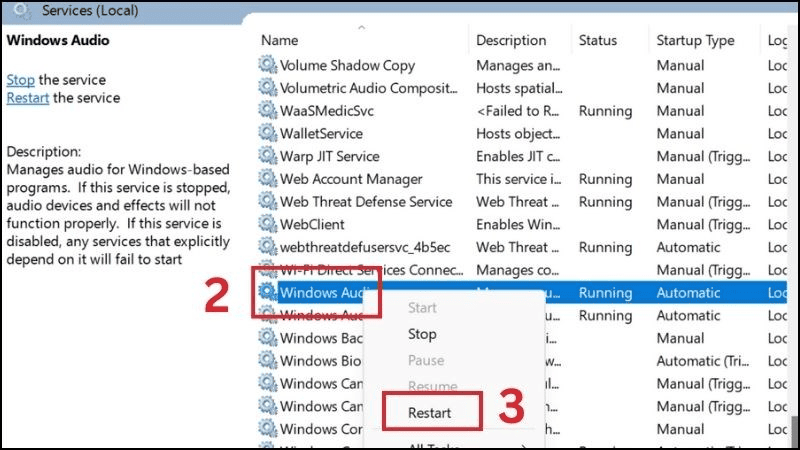This screenshot has width=800, height=450.
Task: Sort by the Startup Type column header
Action: pyautogui.click(x=695, y=41)
